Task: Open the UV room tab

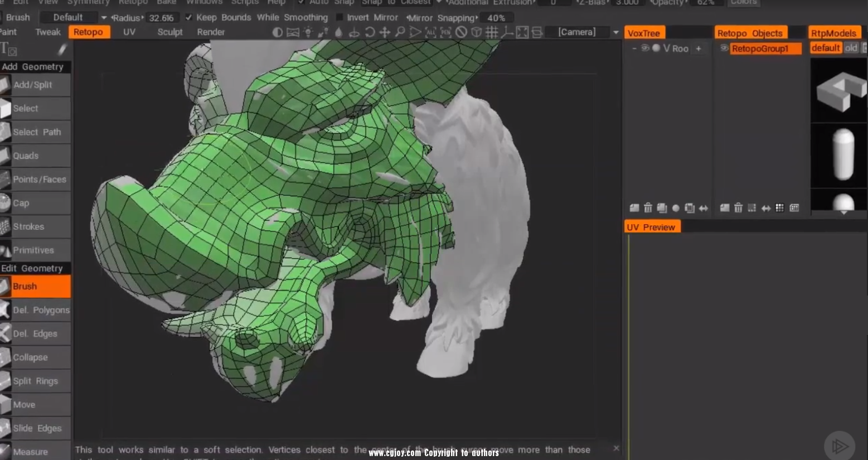Action: tap(129, 32)
